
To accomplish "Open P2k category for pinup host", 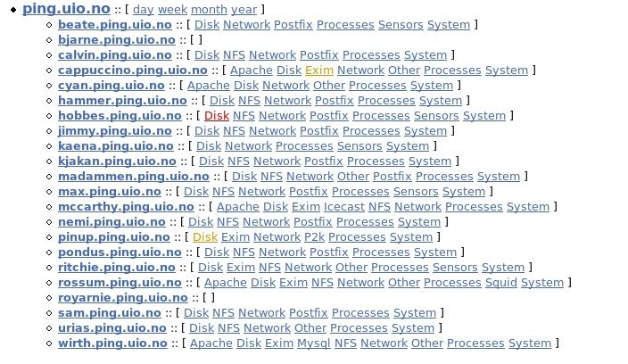I will tap(314, 237).
